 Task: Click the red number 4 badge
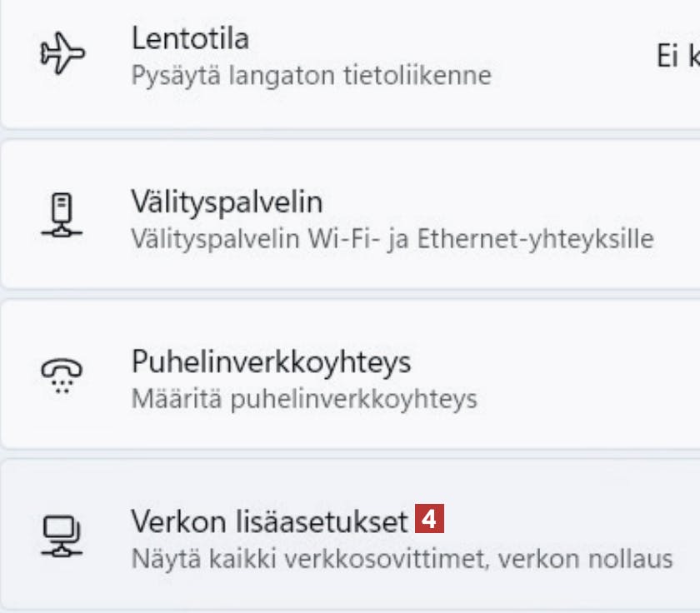429,519
